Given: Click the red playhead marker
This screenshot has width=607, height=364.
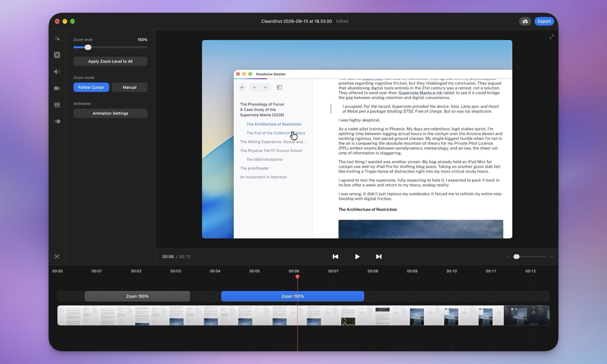Looking at the screenshot, I should coord(297,277).
